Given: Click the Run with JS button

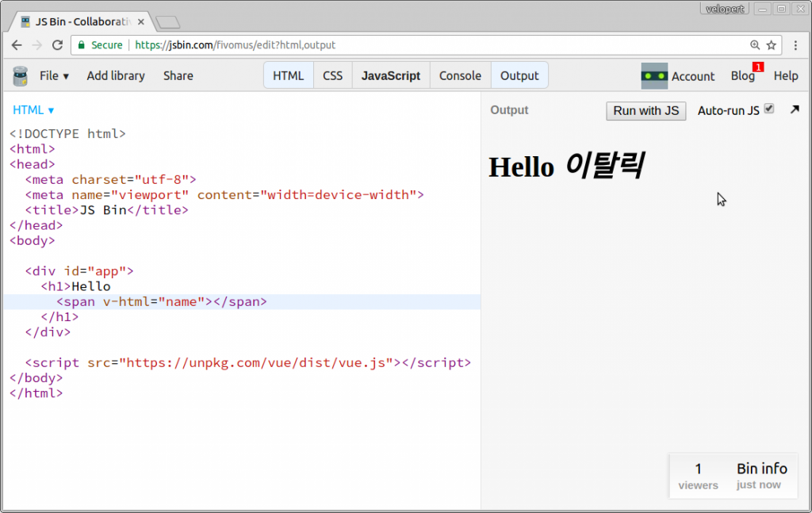Looking at the screenshot, I should pos(645,110).
